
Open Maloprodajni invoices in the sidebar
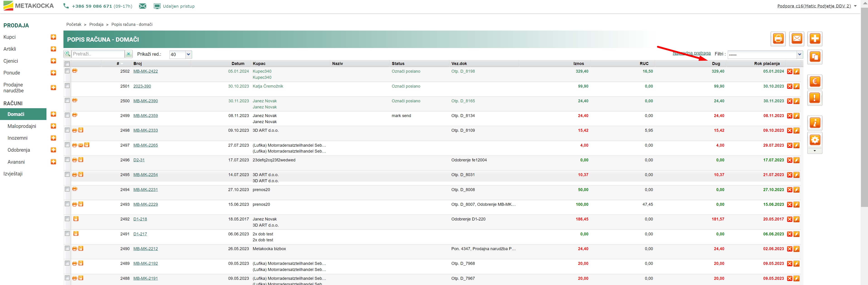coord(22,126)
